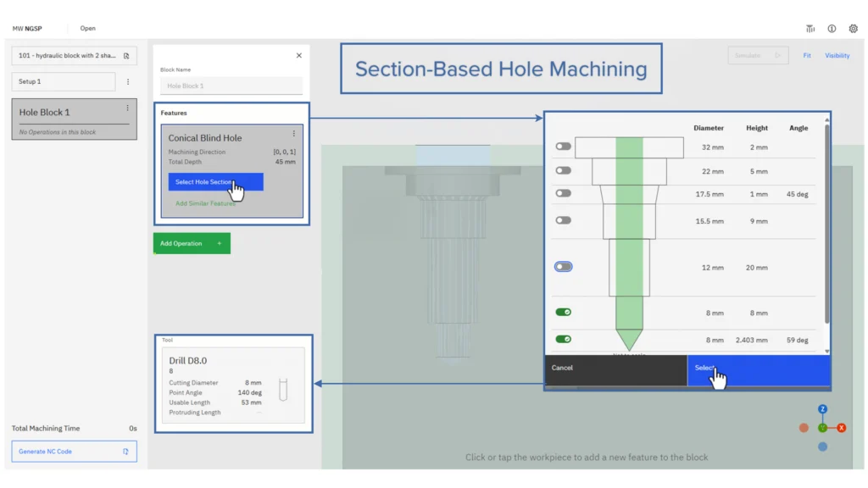Click the [0, 0, 1] Machining Direction value
Screen dimensions: 868x488
tap(284, 152)
